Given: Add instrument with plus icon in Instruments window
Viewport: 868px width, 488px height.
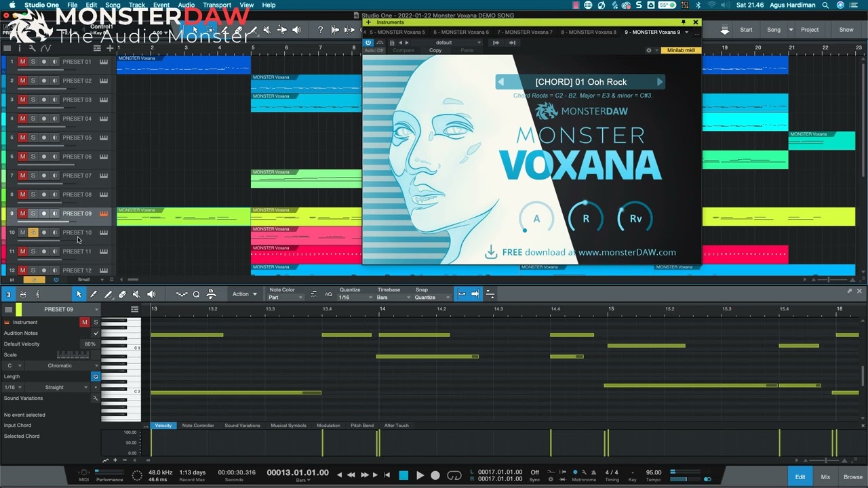Looking at the screenshot, I should (368, 22).
